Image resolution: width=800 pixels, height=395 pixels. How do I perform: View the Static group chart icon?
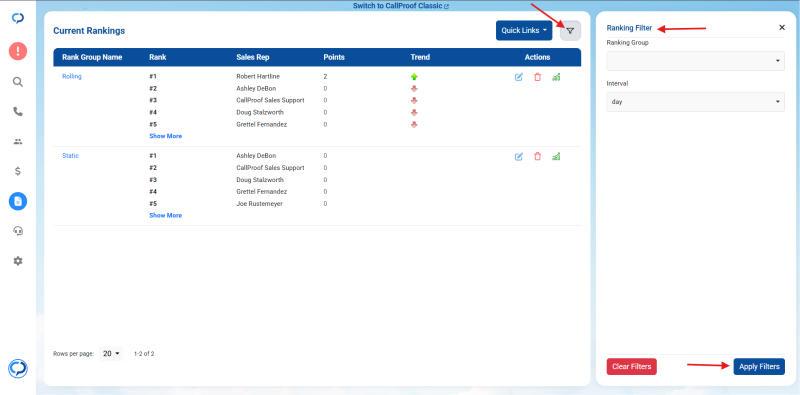coord(556,157)
